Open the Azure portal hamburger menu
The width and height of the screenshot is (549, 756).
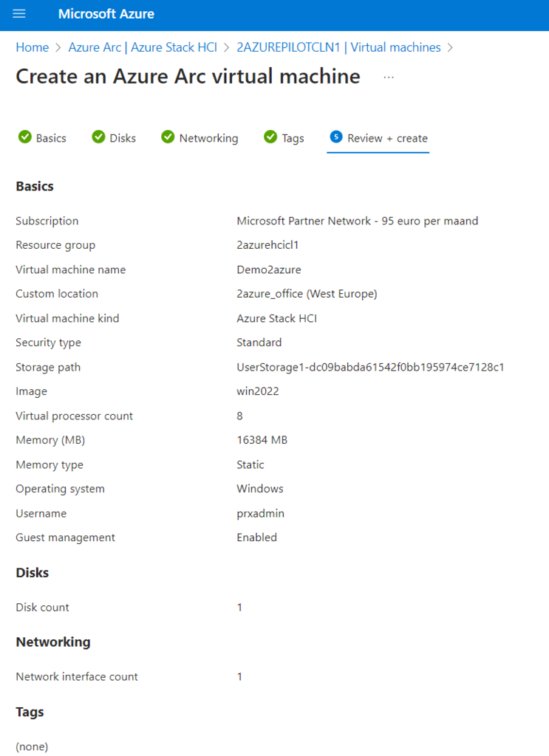(x=18, y=13)
